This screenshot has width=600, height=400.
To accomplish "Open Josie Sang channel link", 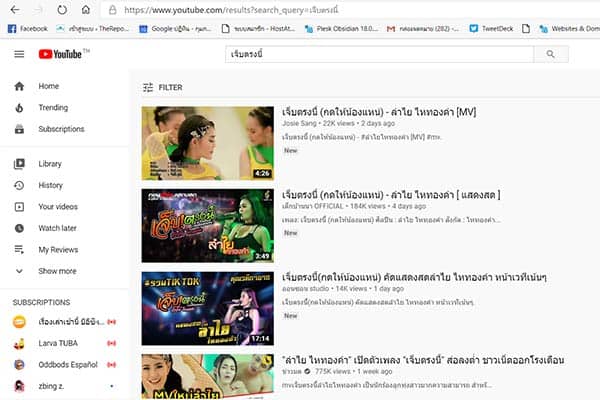I will point(299,123).
